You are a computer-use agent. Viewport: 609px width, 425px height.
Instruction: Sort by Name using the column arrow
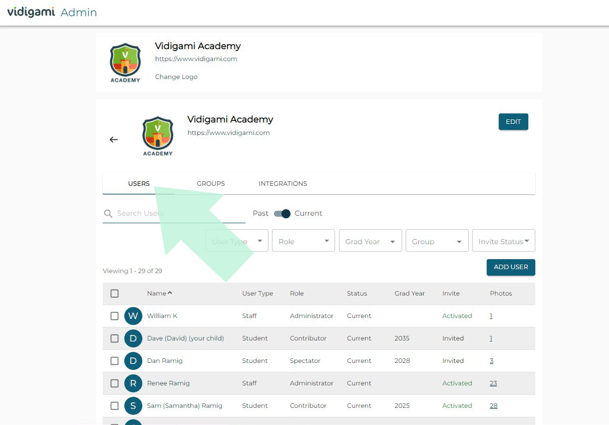(x=170, y=293)
